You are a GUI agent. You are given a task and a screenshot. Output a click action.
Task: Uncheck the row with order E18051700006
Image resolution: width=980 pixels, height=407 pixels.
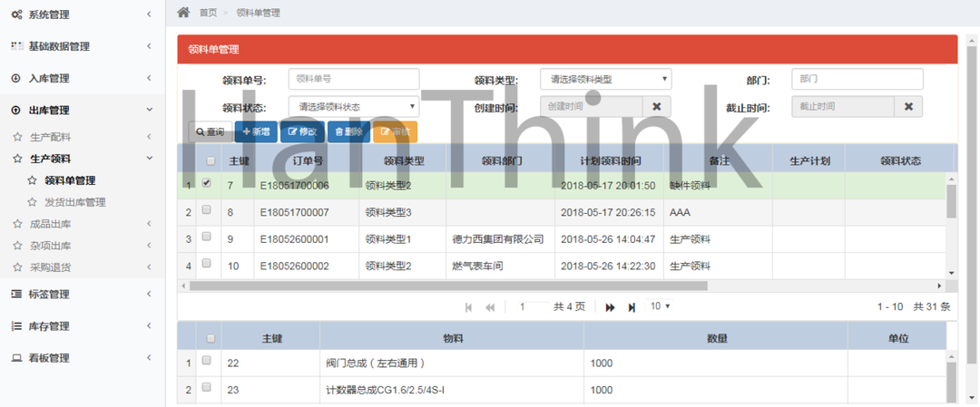(x=207, y=184)
